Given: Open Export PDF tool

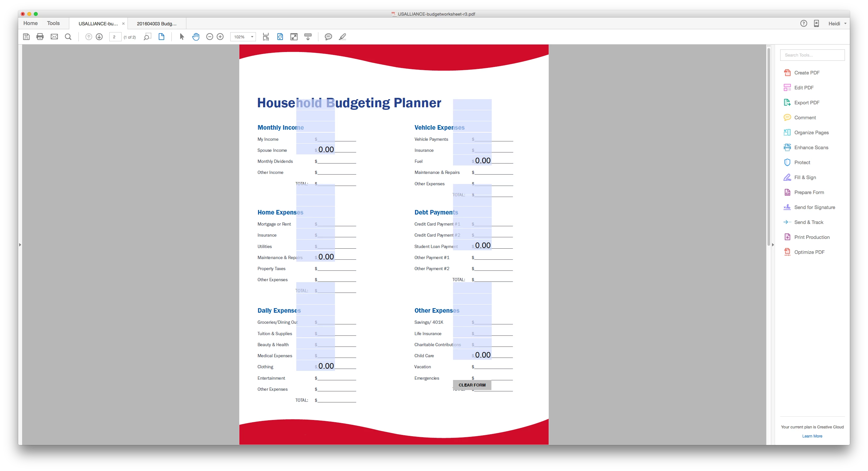Looking at the screenshot, I should tap(806, 103).
